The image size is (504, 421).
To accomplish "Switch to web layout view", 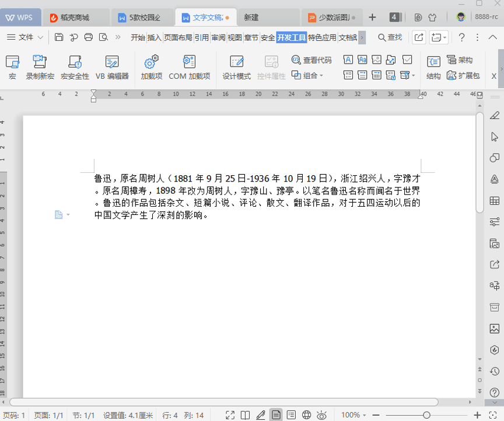I will pos(306,415).
